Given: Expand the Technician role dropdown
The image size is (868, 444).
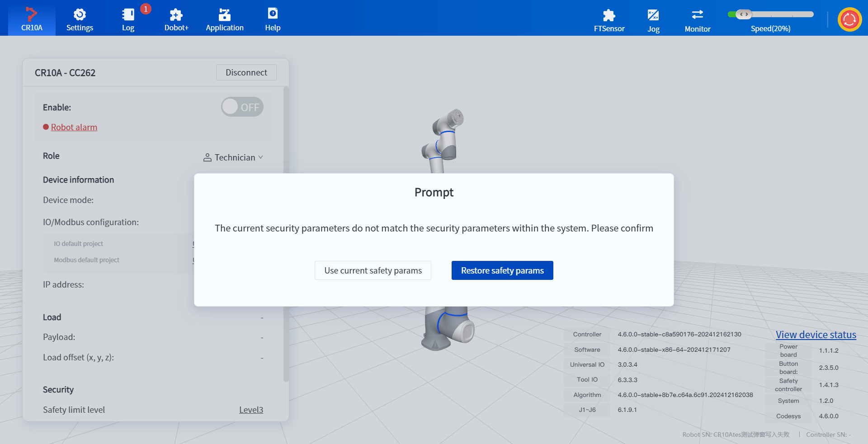Looking at the screenshot, I should (x=233, y=157).
